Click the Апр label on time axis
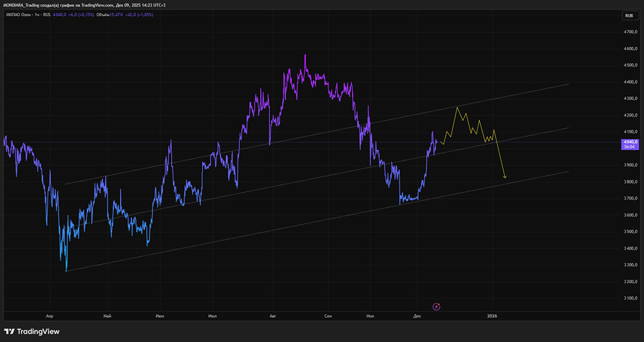Screen dimensions: 644x342 (x=49, y=316)
